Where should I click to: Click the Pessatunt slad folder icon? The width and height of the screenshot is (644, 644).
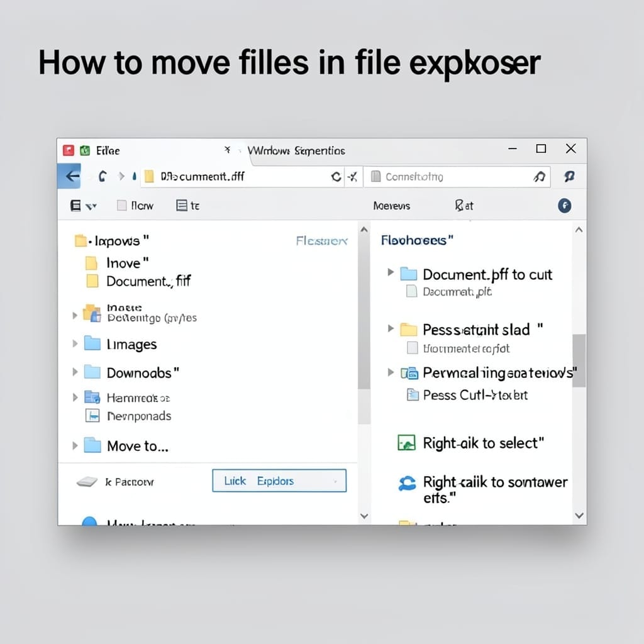click(x=409, y=330)
